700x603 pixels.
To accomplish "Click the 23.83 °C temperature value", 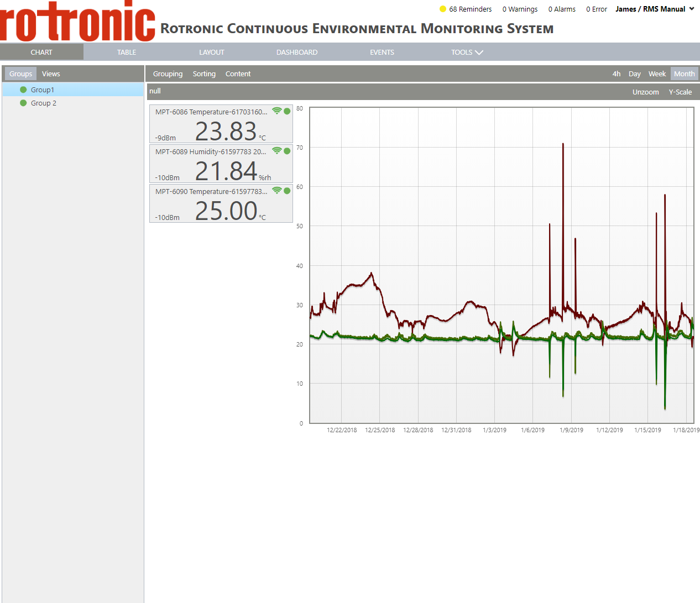I will (x=226, y=132).
